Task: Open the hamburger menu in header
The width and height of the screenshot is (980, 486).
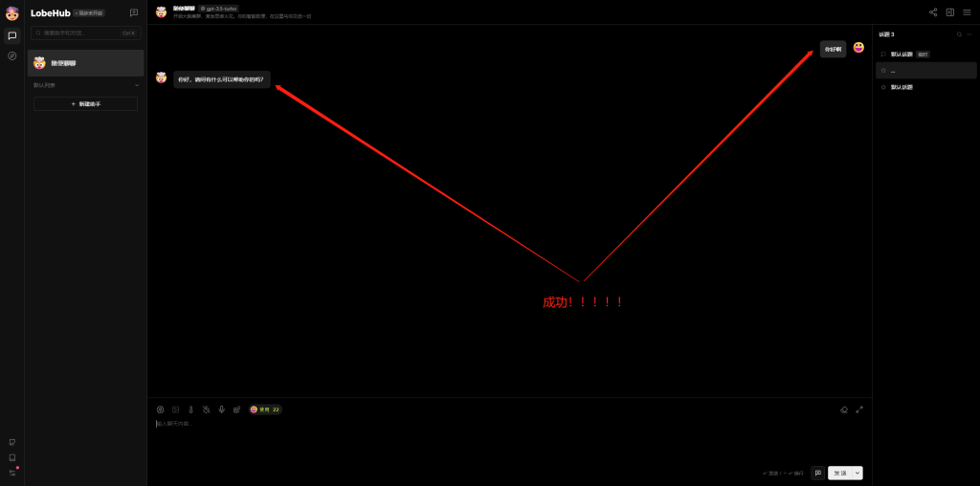Action: pos(967,12)
